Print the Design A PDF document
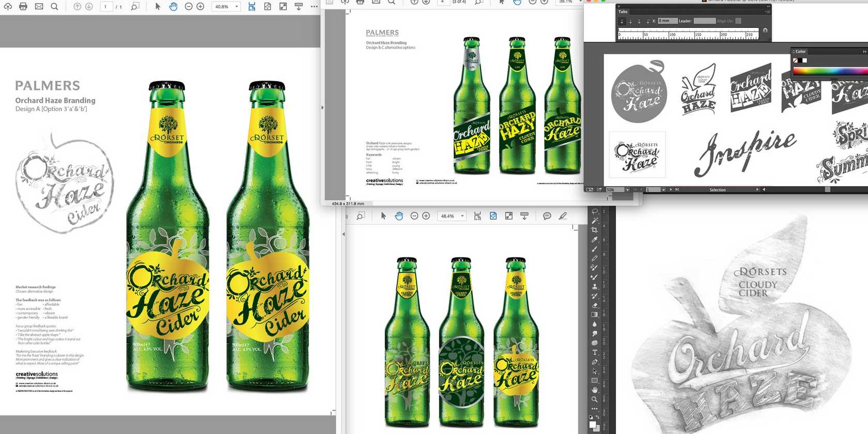Viewport: 868px width, 434px height. point(23,6)
